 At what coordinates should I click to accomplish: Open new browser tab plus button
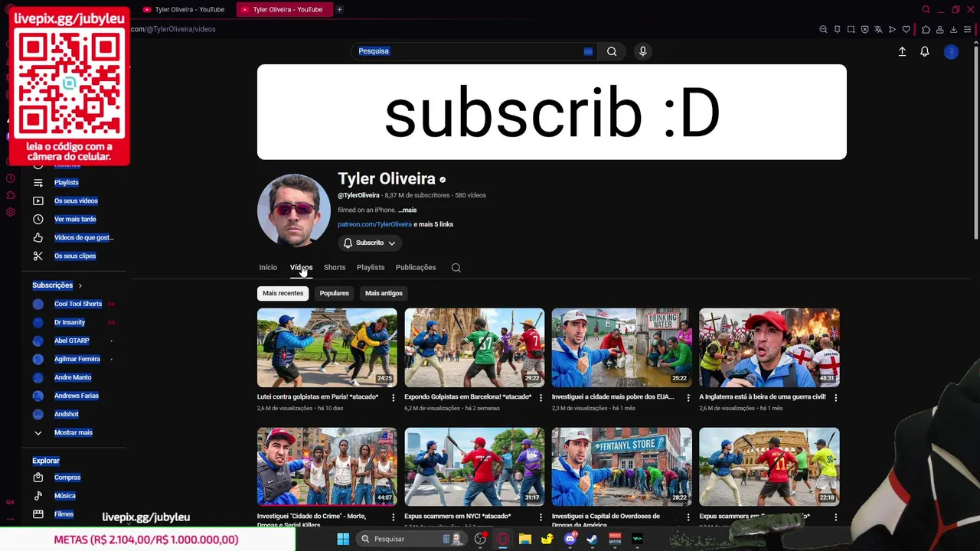coord(339,9)
